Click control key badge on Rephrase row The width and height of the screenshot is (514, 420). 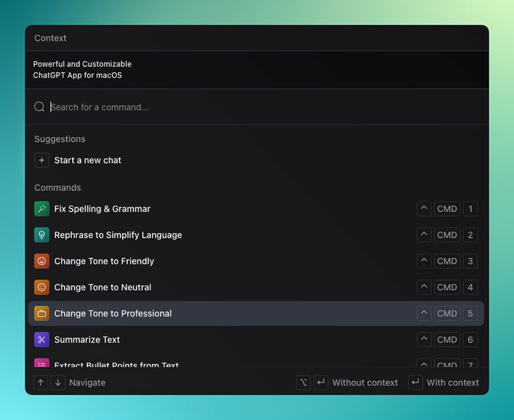coord(424,235)
